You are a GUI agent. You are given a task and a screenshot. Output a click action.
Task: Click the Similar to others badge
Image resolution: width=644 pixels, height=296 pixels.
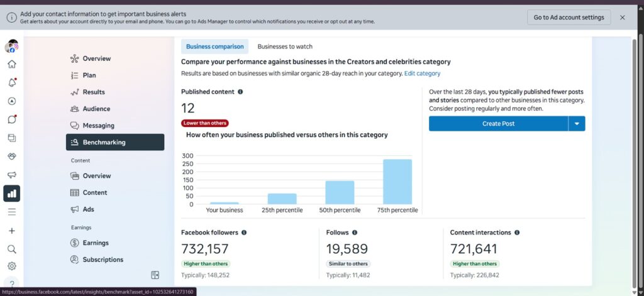pos(348,264)
